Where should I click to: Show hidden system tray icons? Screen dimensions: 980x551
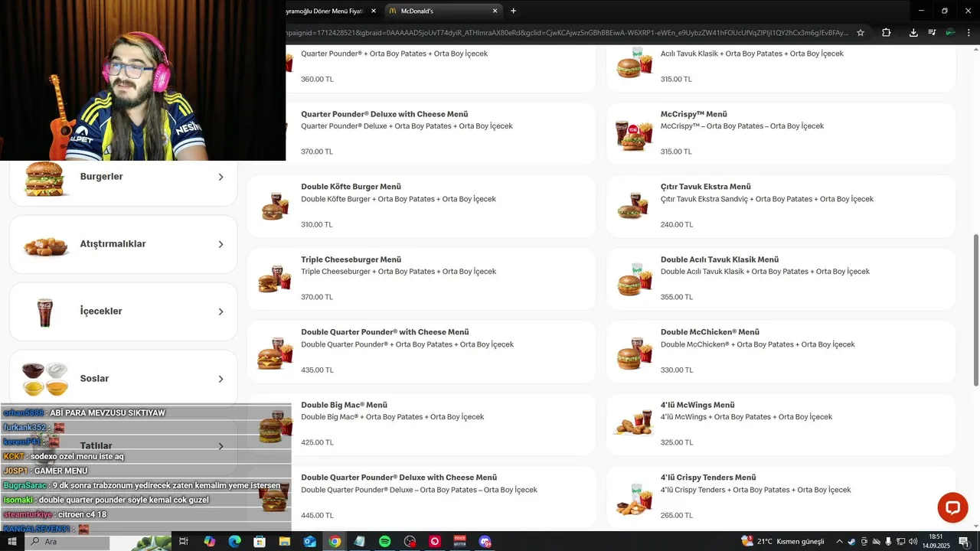pyautogui.click(x=840, y=541)
